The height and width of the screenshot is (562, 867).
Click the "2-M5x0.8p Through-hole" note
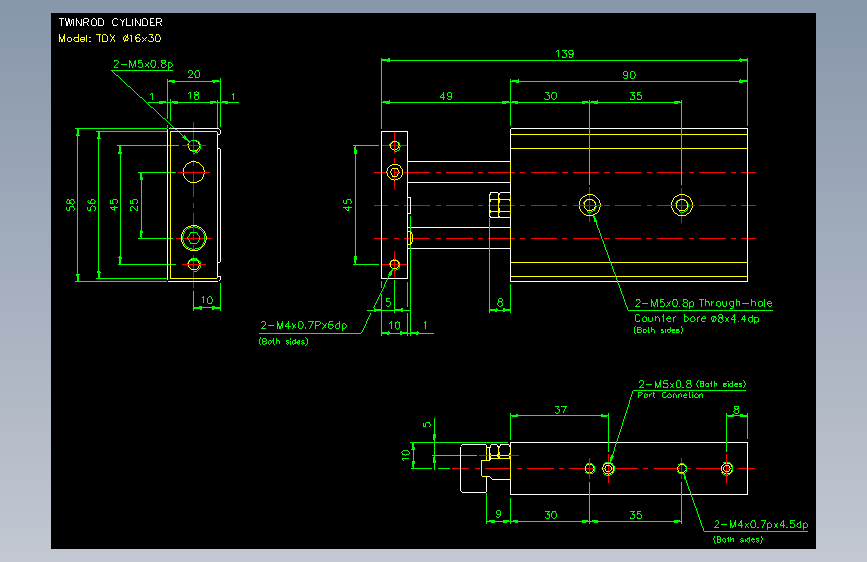(x=703, y=303)
